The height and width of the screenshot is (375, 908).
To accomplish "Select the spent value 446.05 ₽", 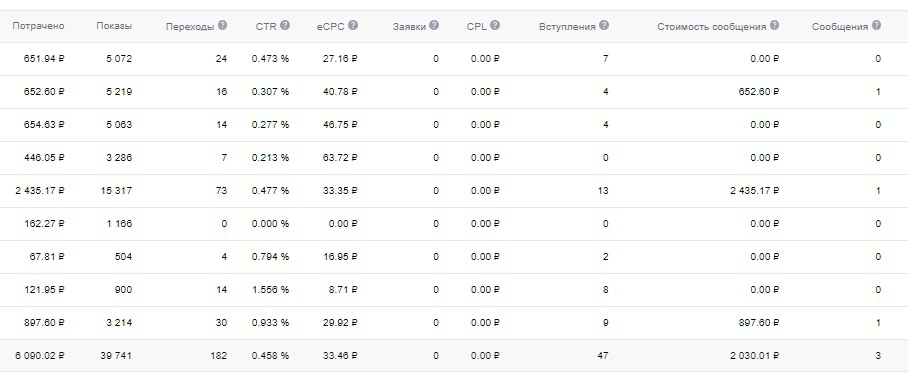I will pos(44,157).
